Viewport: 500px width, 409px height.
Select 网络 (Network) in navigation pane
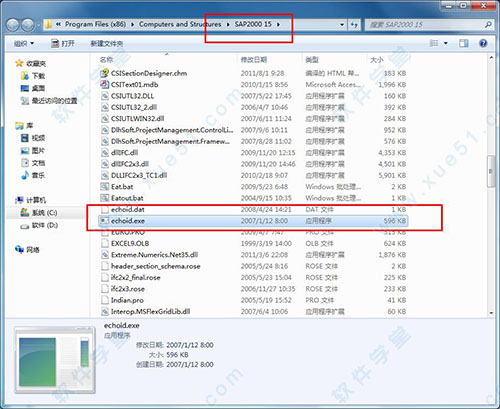tap(27, 250)
